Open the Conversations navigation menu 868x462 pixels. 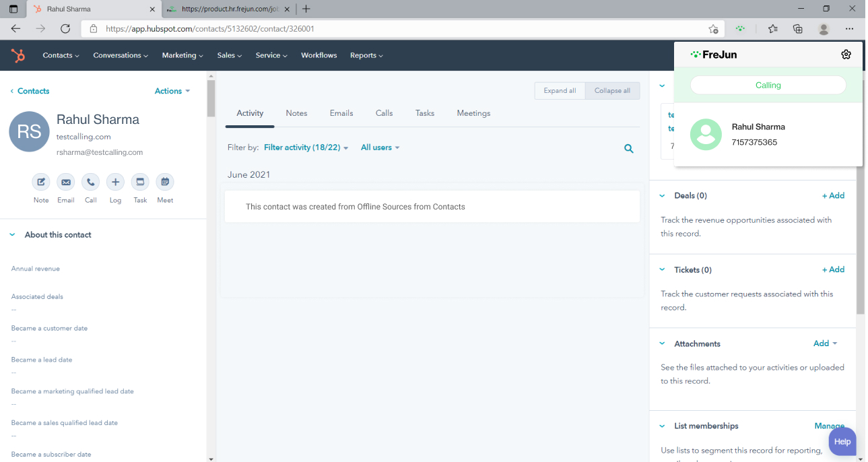121,55
